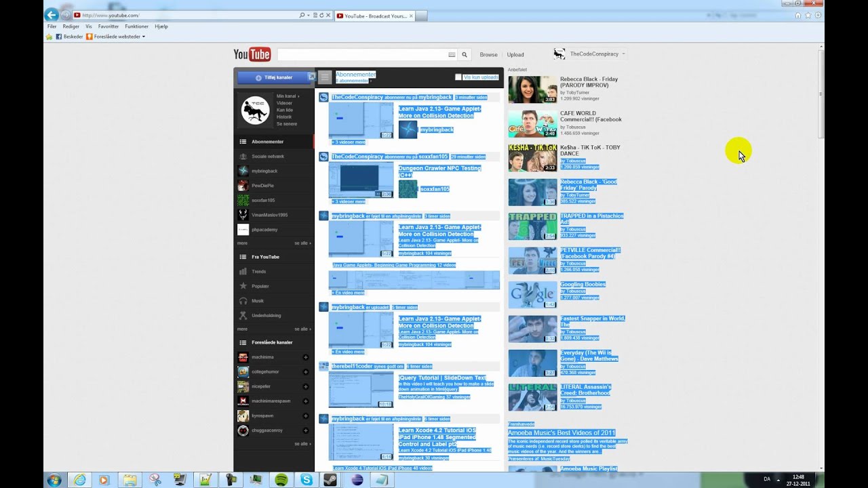Click the Sociale netværk sidebar icon
Viewport: 868px width, 488px height.
pyautogui.click(x=243, y=157)
